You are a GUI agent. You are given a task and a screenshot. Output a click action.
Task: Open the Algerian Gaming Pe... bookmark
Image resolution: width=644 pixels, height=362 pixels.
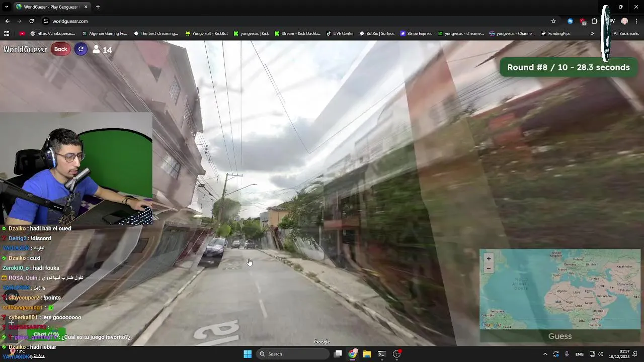pos(104,34)
